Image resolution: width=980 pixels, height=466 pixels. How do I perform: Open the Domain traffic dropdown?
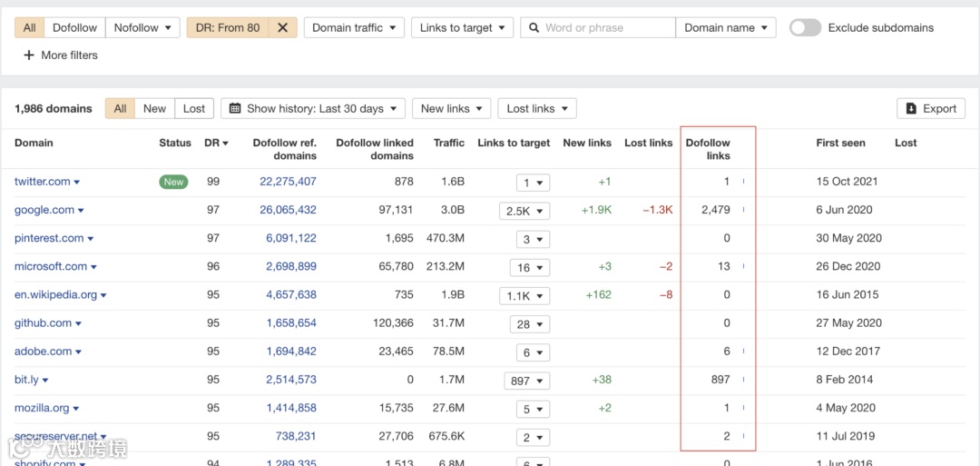click(x=355, y=27)
